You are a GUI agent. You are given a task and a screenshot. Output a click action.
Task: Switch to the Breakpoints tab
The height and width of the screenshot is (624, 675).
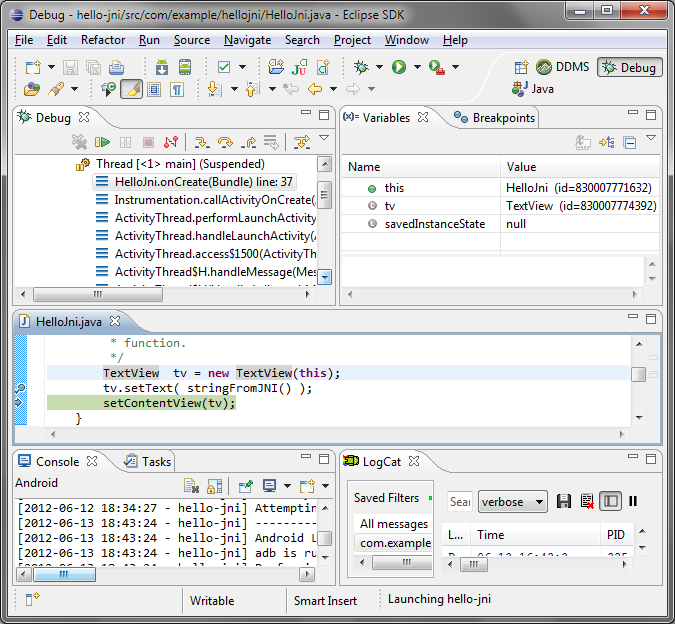click(495, 117)
